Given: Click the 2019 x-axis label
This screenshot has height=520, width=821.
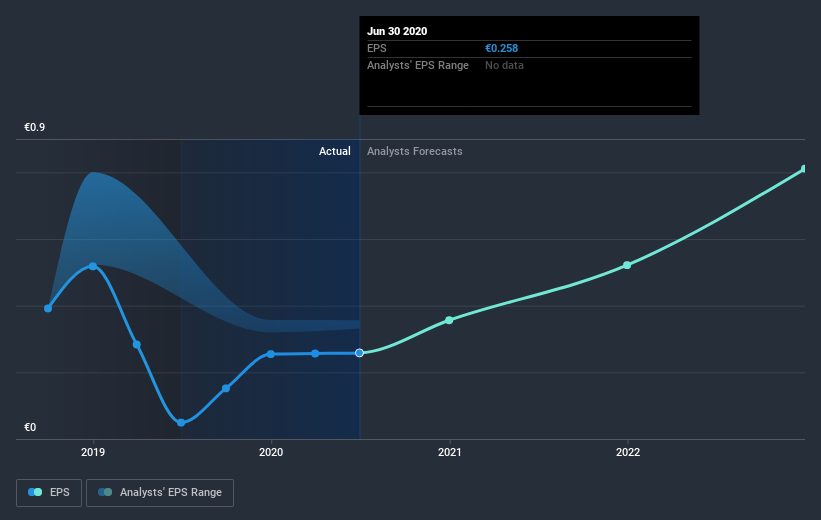Looking at the screenshot, I should pos(93,452).
